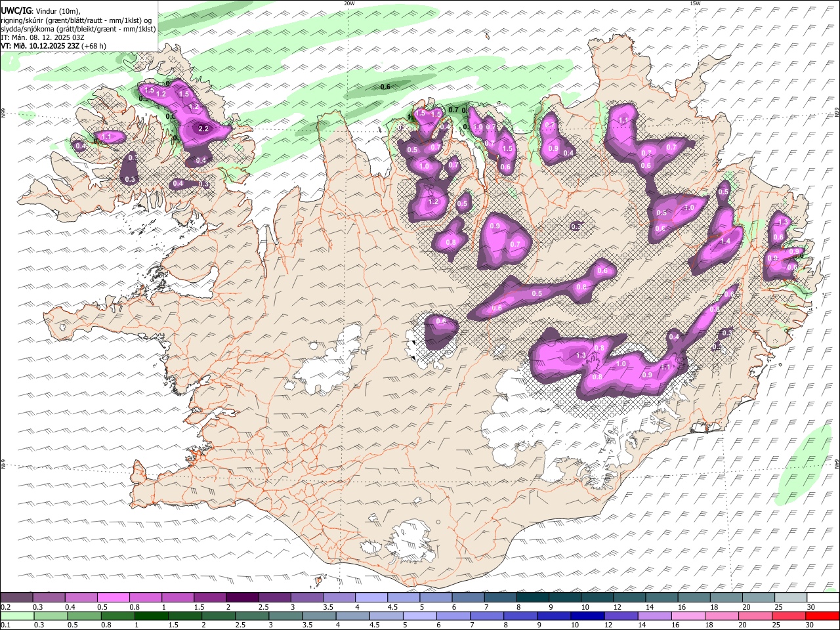
Task: Click the '1.4' precipitation value in the east
Action: 725,241
